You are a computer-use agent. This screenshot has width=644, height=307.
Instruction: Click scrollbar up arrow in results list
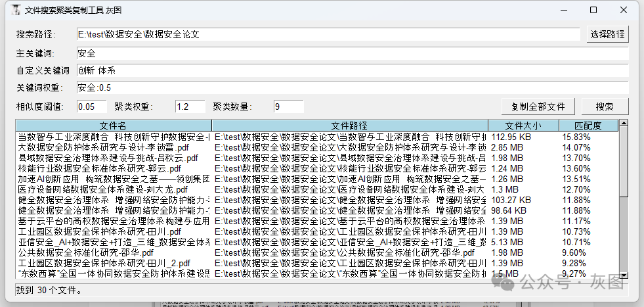(x=624, y=123)
